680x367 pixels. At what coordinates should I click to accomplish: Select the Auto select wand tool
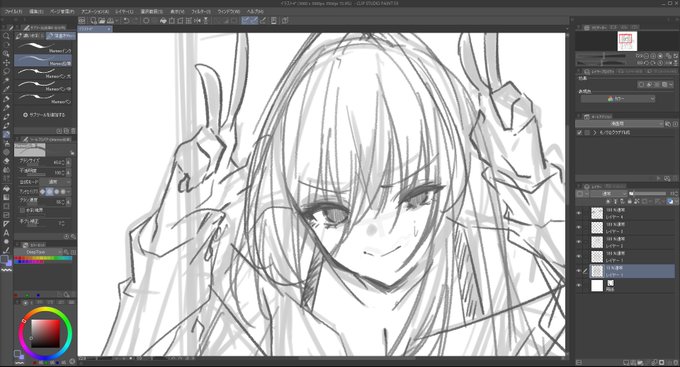pos(6,80)
